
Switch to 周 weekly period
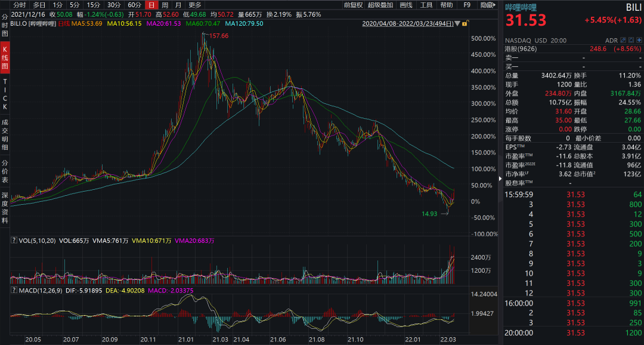165,5
